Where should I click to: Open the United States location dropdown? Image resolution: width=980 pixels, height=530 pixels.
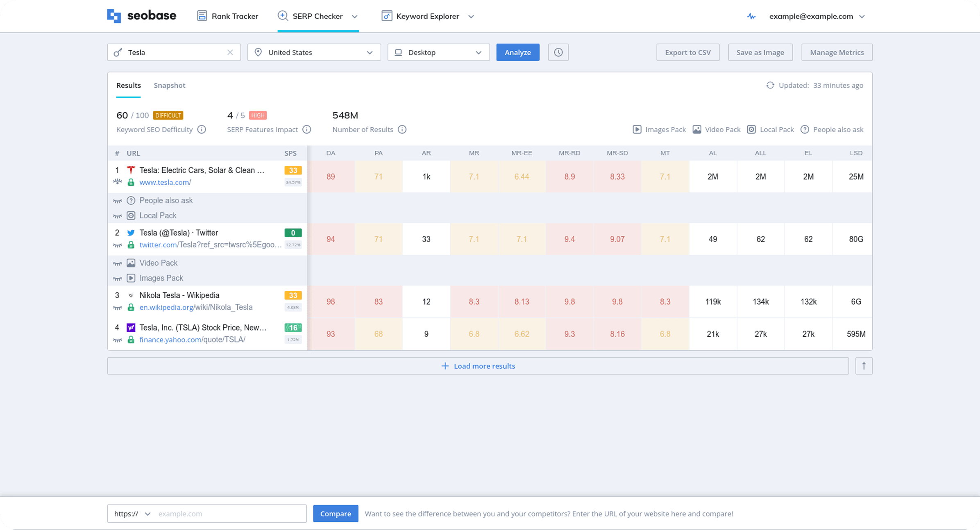(314, 52)
